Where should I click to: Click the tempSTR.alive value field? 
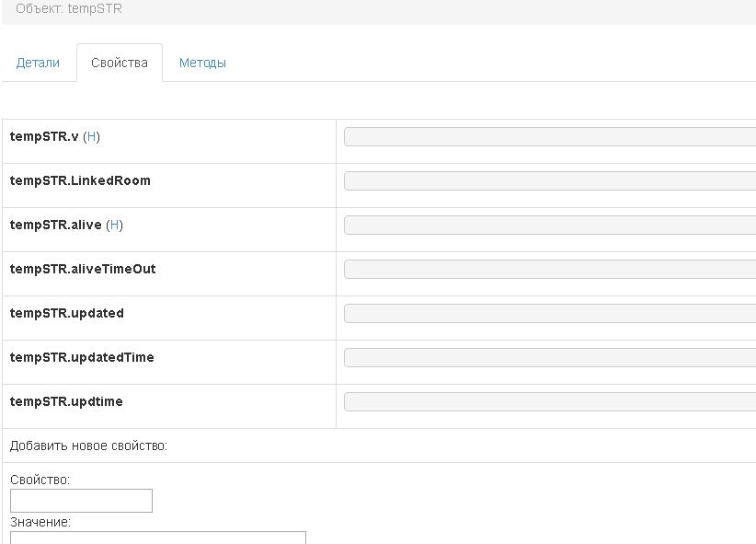(x=549, y=226)
